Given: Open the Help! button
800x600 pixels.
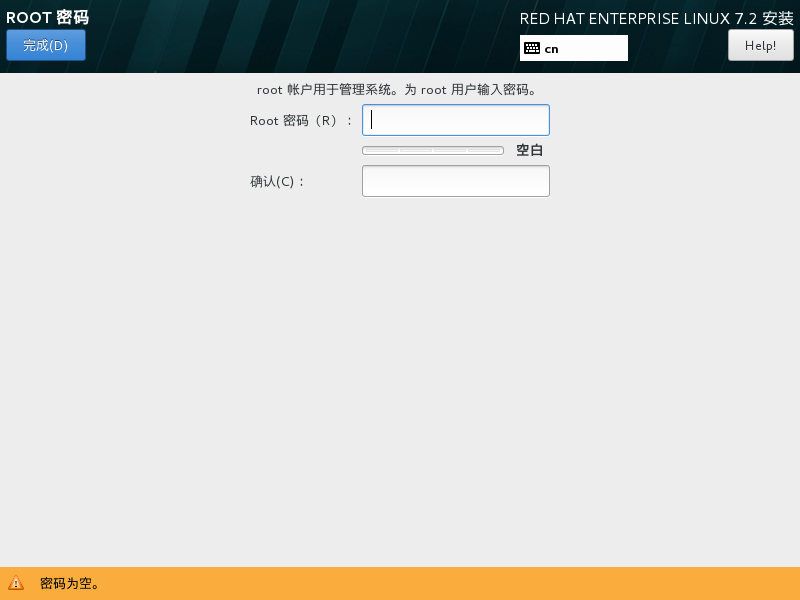Looking at the screenshot, I should click(x=760, y=45).
